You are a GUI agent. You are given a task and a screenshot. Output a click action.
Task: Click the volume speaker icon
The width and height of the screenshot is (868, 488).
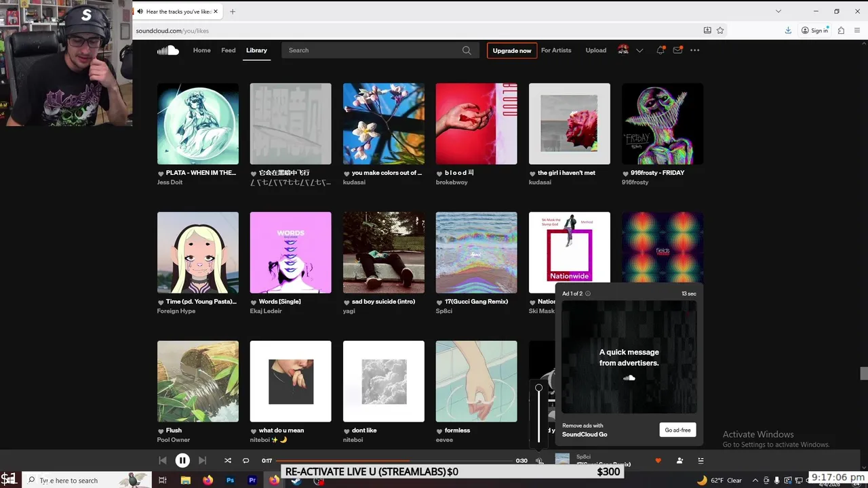(x=539, y=461)
